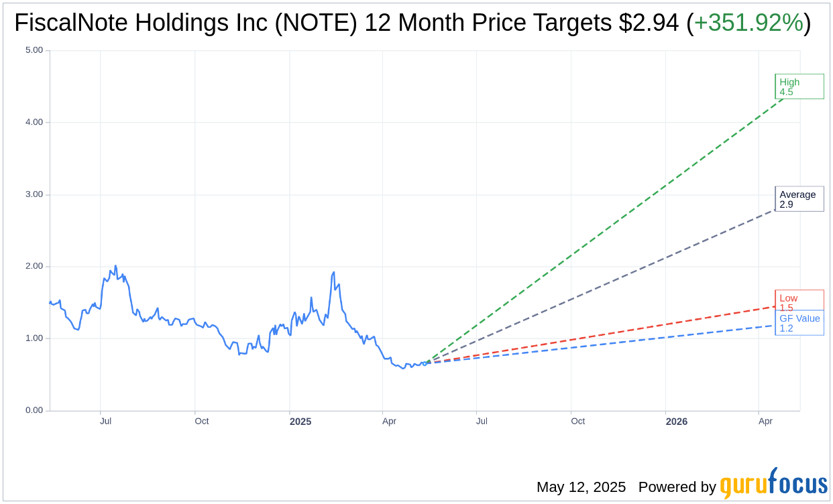Click the 2025 x-axis year label
Screen dimensions: 833x504
tap(300, 422)
